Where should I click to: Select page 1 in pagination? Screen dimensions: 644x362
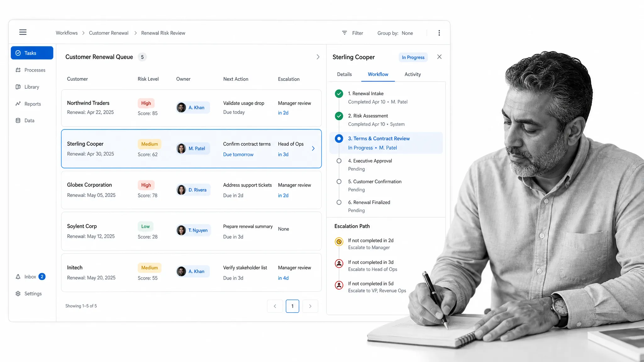coord(292,306)
